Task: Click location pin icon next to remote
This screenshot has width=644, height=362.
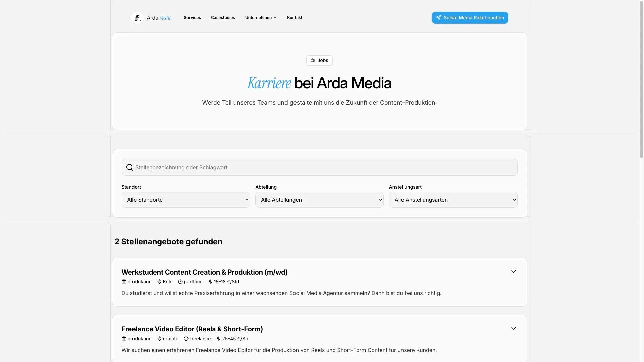Action: [159, 339]
